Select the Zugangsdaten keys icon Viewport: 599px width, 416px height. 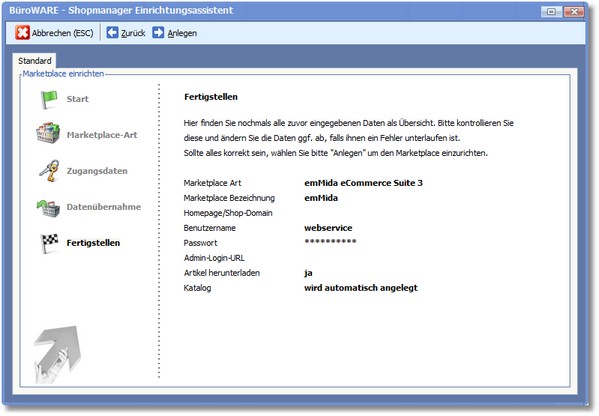tap(49, 170)
